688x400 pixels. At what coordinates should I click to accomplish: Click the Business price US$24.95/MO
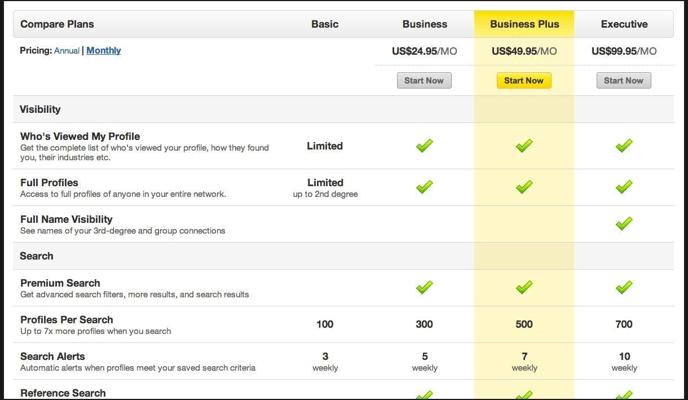tap(424, 51)
